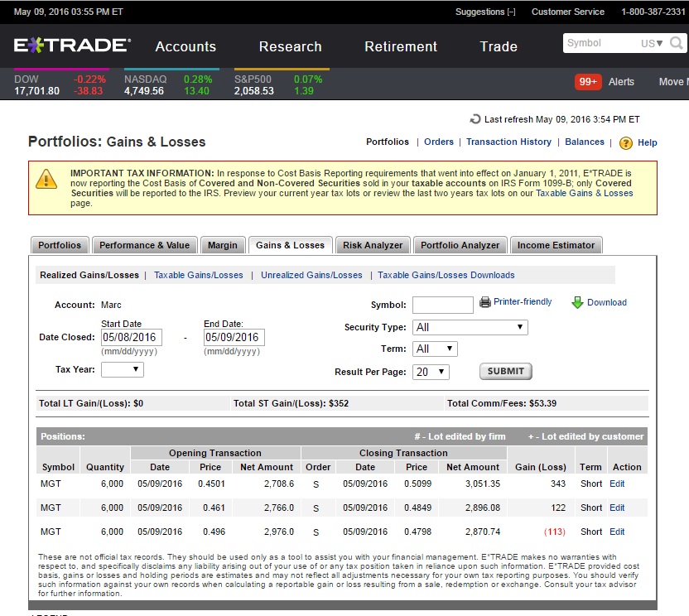Click the green Download arrow icon

point(577,303)
